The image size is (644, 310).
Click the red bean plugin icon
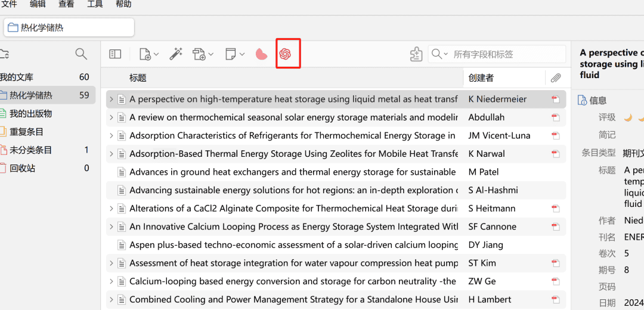[x=261, y=54]
